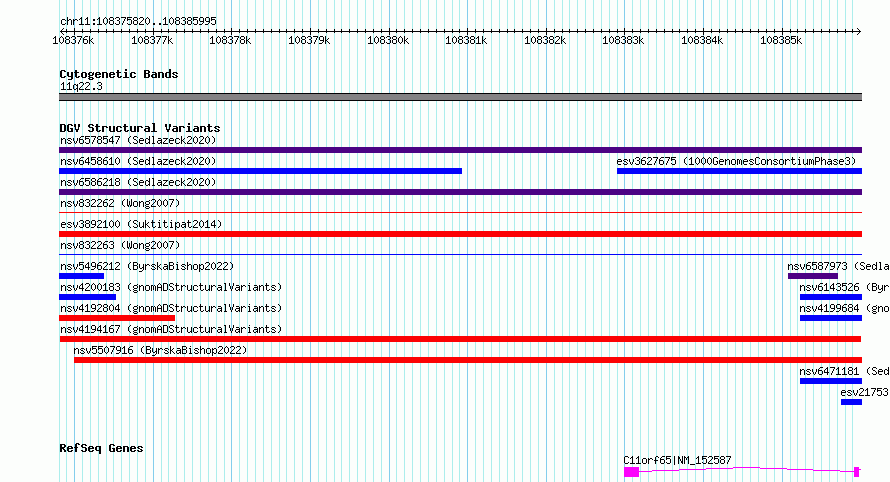This screenshot has height=482, width=890.
Task: Click the esv3892100 red variant bar
Action: 460,234
